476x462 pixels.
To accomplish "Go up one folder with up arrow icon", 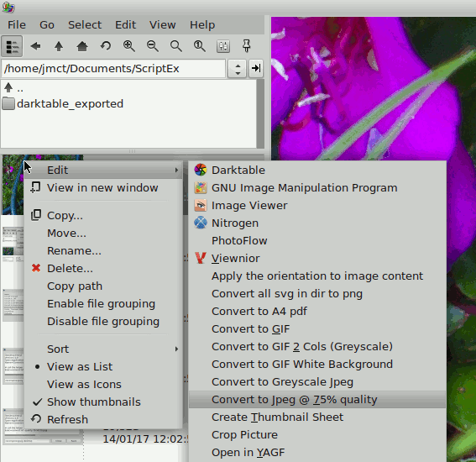I will coord(59,46).
